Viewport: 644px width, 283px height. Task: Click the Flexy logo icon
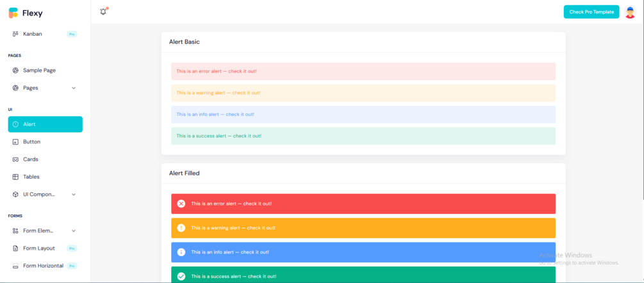[x=13, y=13]
